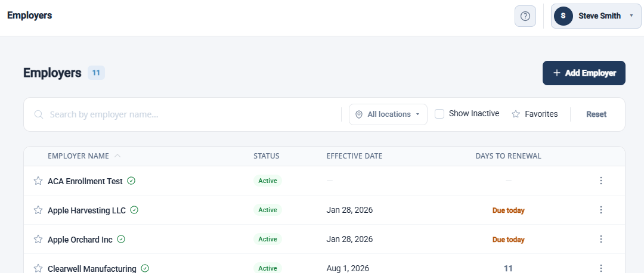The height and width of the screenshot is (273, 644).
Task: Click verified checkmark beside ACA Enrollment Test
Action: coord(131,181)
